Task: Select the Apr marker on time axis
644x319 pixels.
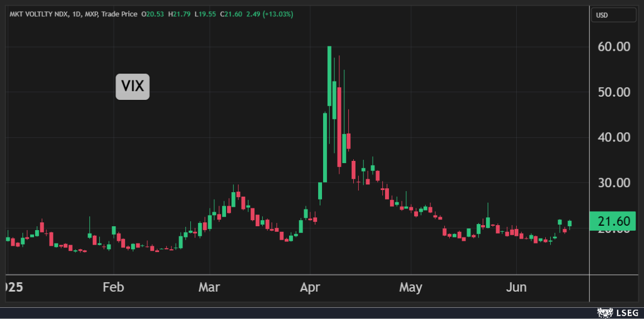Action: [310, 287]
